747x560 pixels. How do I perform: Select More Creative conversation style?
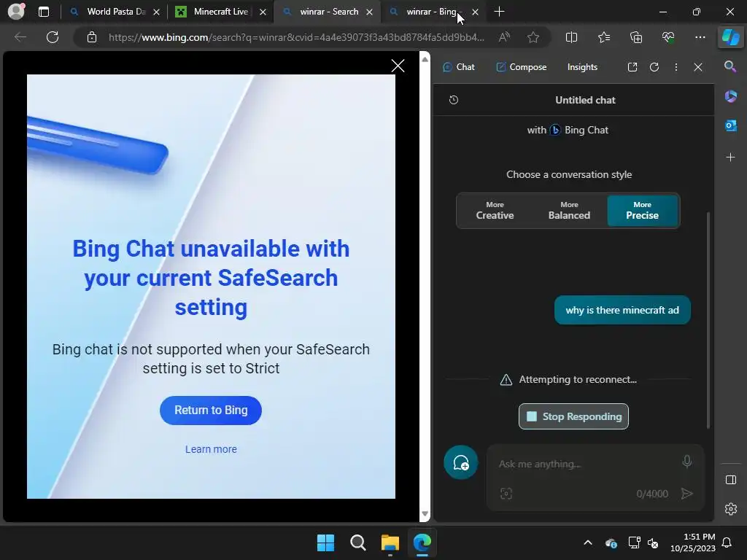[x=495, y=211]
